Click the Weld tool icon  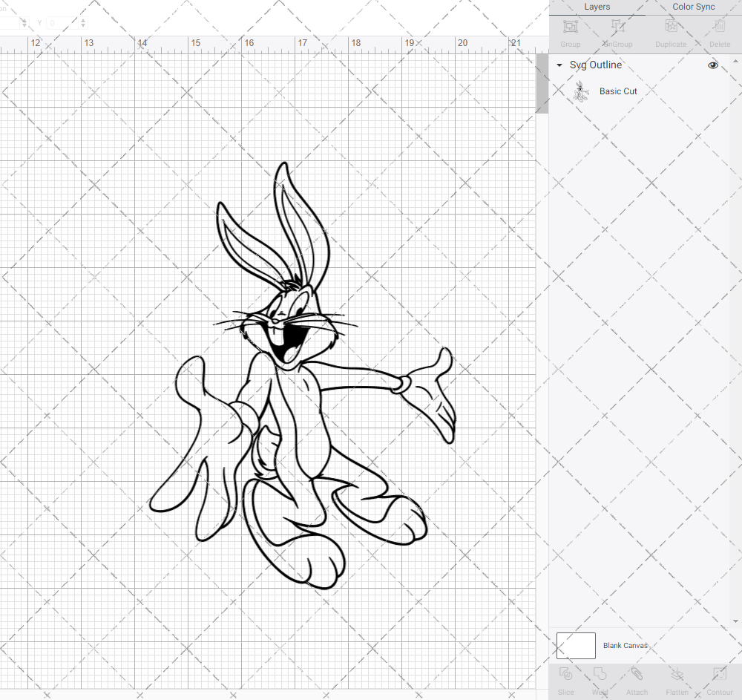pyautogui.click(x=600, y=674)
